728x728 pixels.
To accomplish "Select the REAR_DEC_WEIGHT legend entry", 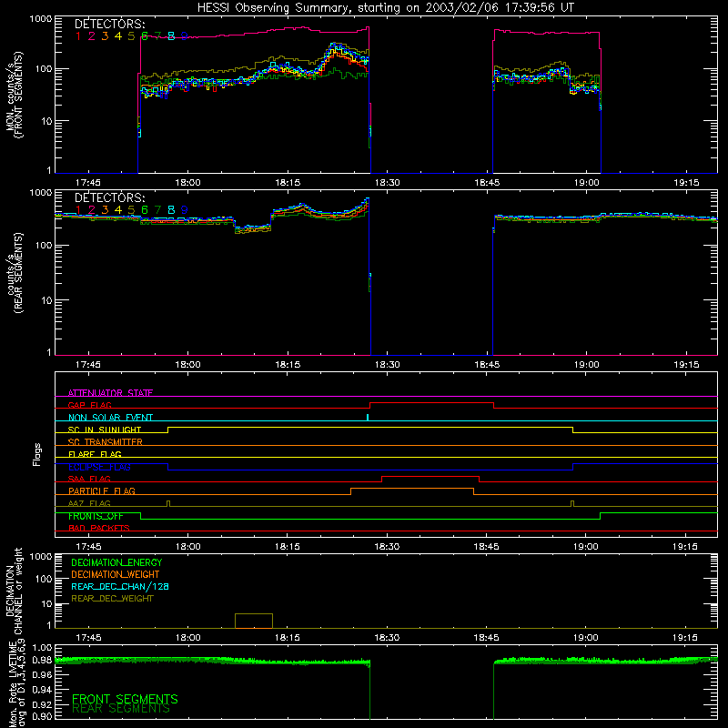I will click(x=112, y=599).
